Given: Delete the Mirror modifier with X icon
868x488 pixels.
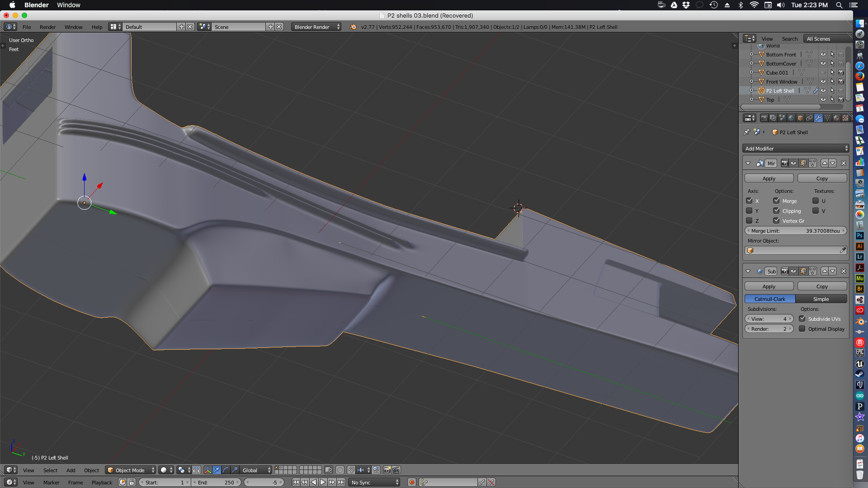Looking at the screenshot, I should (844, 163).
